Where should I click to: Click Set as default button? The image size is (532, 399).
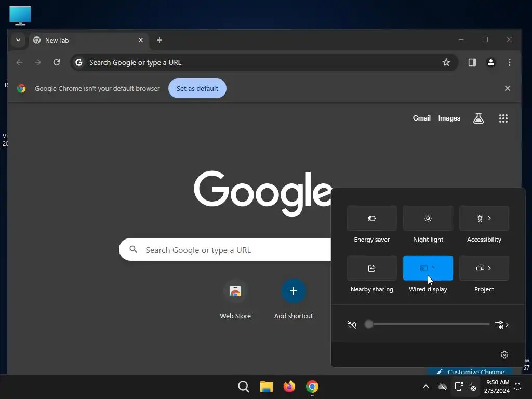(197, 88)
